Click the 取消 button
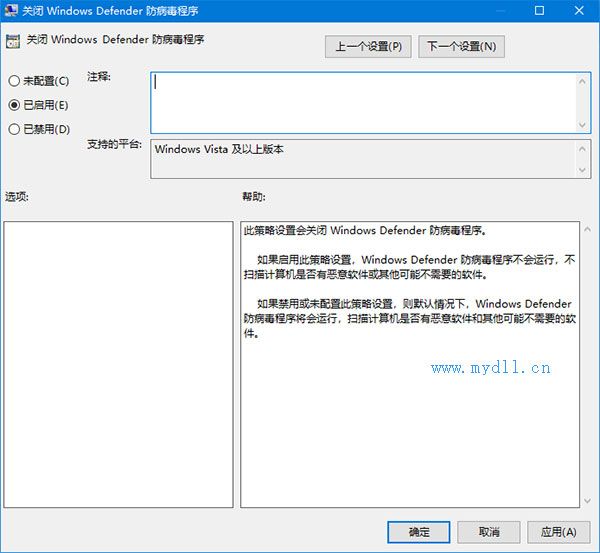This screenshot has height=553, width=600. coord(489,532)
